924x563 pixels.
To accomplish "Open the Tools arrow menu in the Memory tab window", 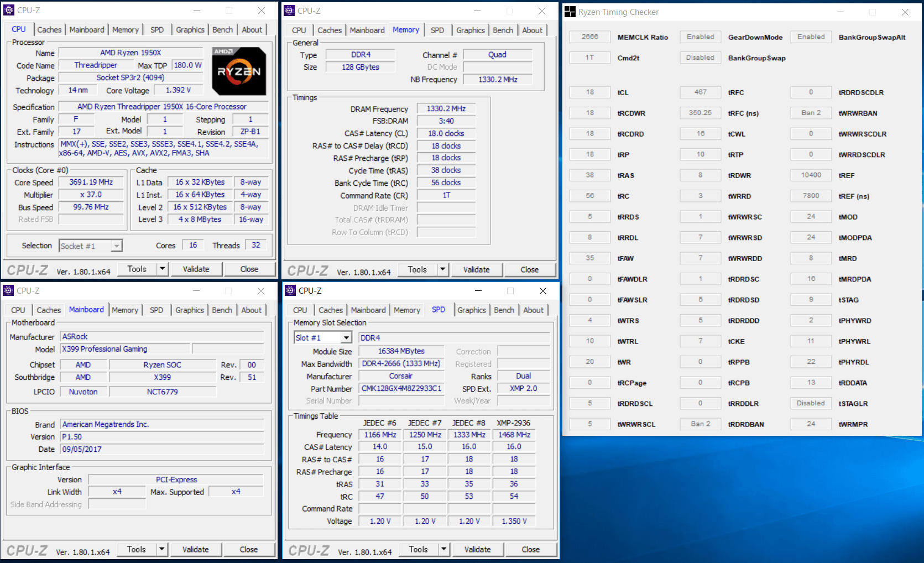I will click(443, 270).
